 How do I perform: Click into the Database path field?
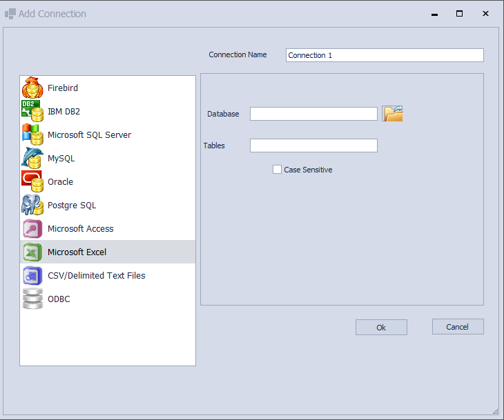point(313,114)
